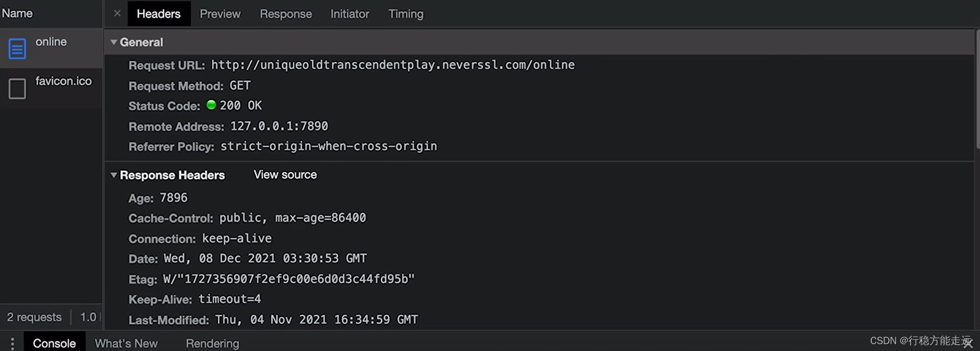Viewport: 980px width, 351px height.
Task: Select the Headers tab
Action: (159, 14)
